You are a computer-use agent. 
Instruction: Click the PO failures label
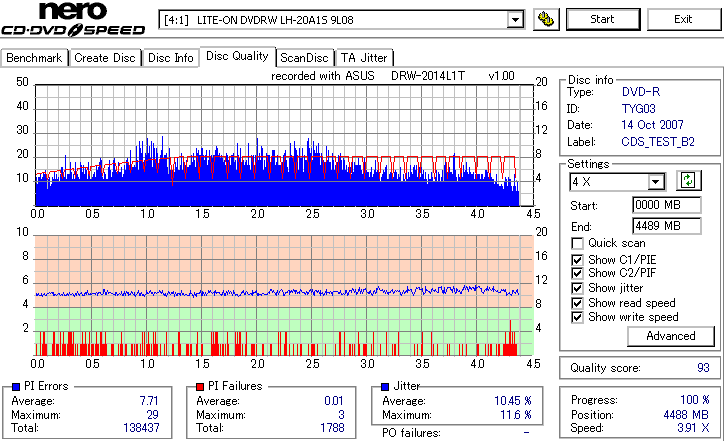click(x=411, y=433)
